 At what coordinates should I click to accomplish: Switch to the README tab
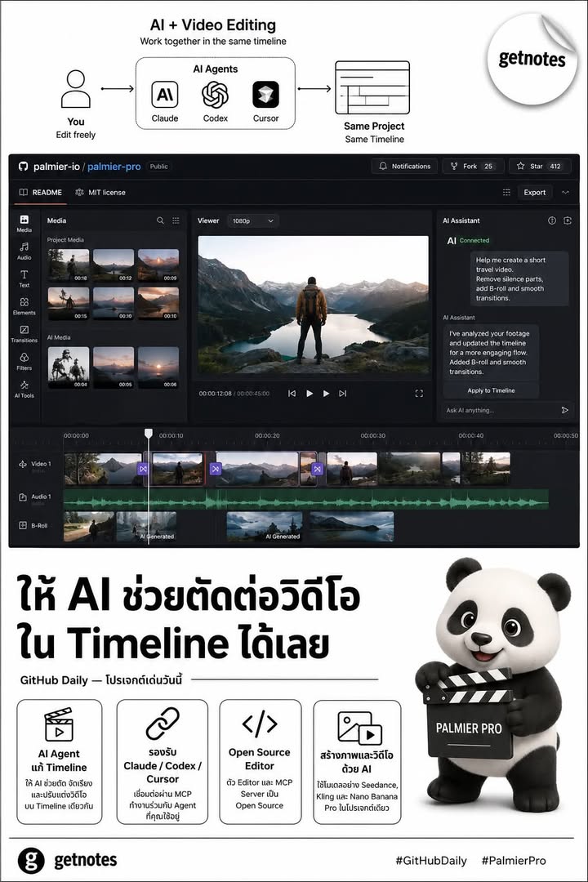pos(40,193)
